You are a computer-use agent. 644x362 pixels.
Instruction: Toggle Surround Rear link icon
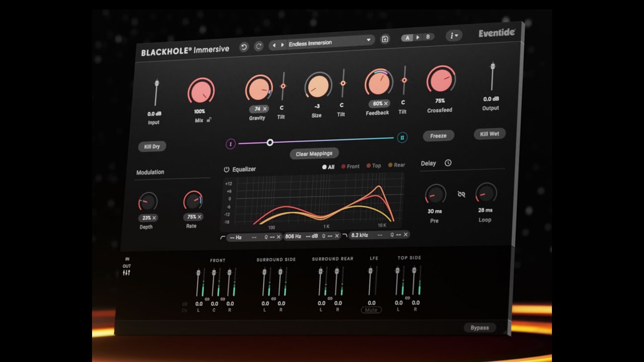click(x=330, y=298)
